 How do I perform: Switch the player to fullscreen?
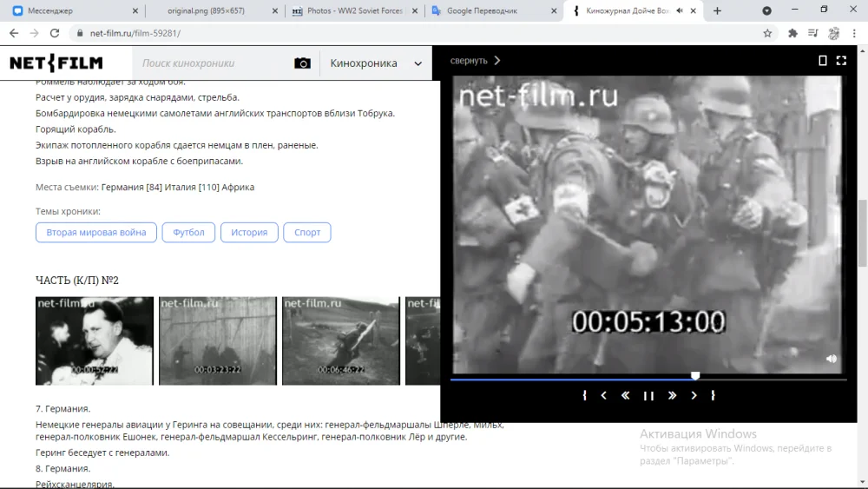pyautogui.click(x=841, y=60)
